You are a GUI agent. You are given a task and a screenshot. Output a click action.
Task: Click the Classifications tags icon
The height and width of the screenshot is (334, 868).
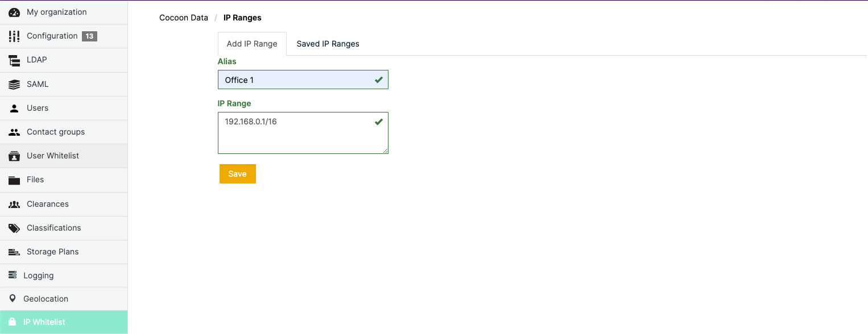14,228
